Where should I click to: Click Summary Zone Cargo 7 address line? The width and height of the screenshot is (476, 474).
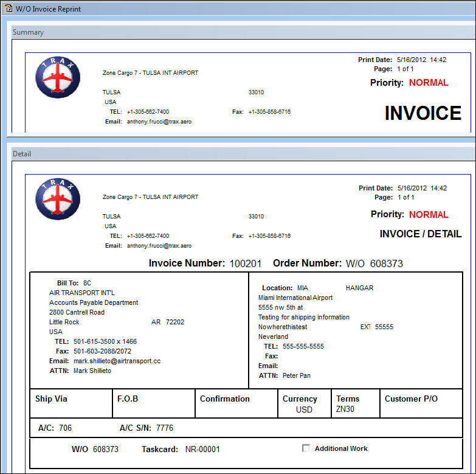tap(150, 73)
